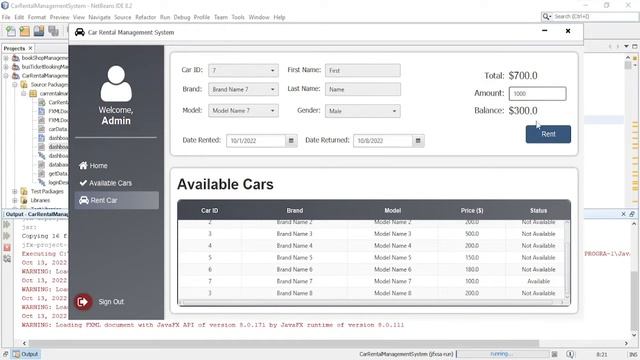Image resolution: width=640 pixels, height=360 pixels.
Task: Click the Output settings icon in left gutter
Action: pos(7,259)
